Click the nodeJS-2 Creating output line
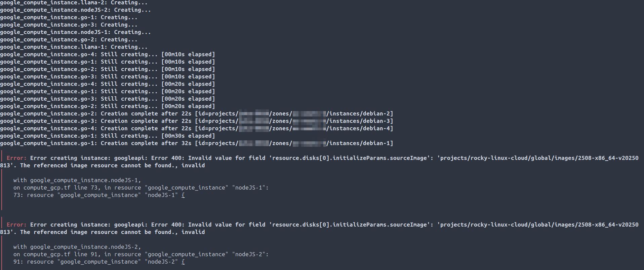644x270 pixels. 75,10
